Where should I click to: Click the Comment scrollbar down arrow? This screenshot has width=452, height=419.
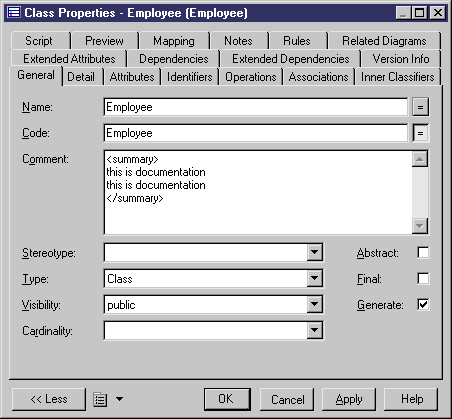click(420, 226)
